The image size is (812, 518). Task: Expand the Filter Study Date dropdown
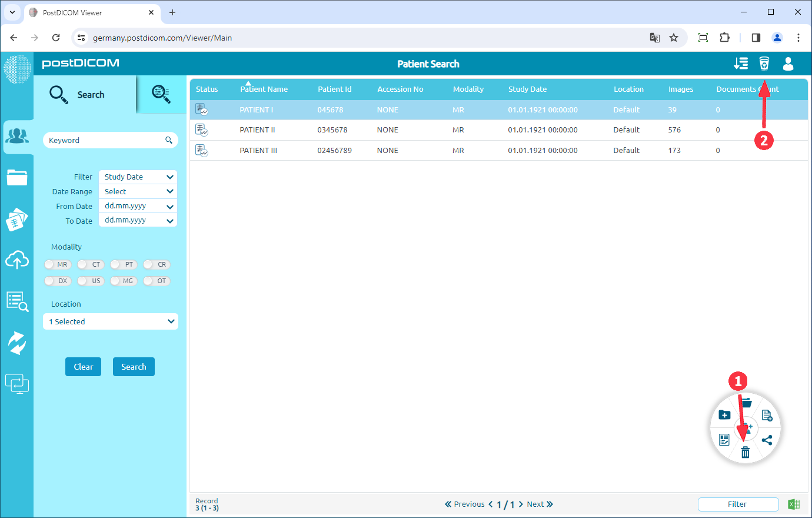[x=138, y=177]
